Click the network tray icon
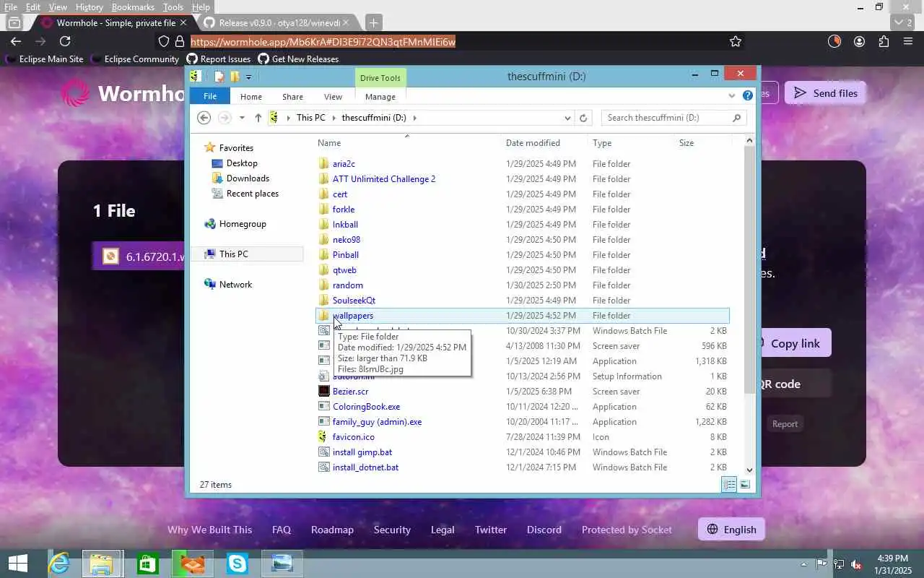 (839, 564)
